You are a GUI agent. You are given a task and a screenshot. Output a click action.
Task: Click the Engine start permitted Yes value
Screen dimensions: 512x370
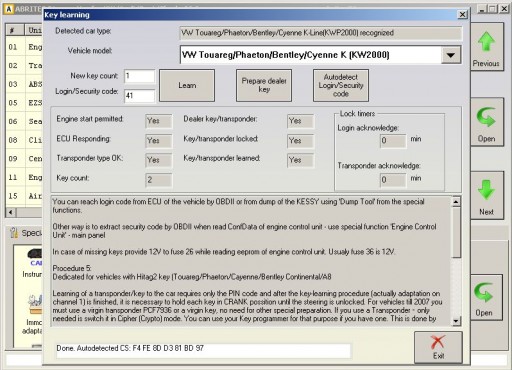point(159,121)
